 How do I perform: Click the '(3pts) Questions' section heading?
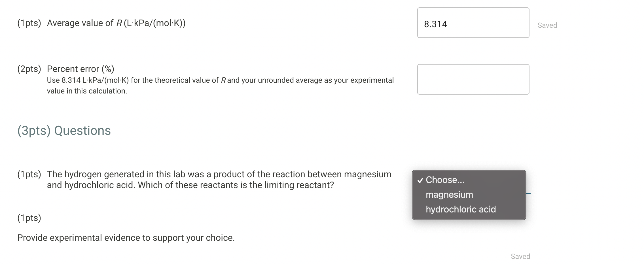tap(64, 130)
